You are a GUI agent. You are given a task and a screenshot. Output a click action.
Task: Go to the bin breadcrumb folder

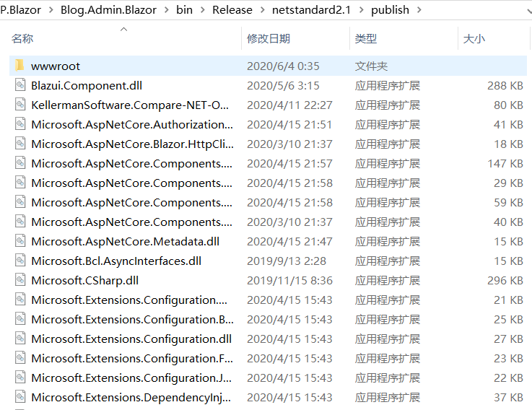coord(184,10)
